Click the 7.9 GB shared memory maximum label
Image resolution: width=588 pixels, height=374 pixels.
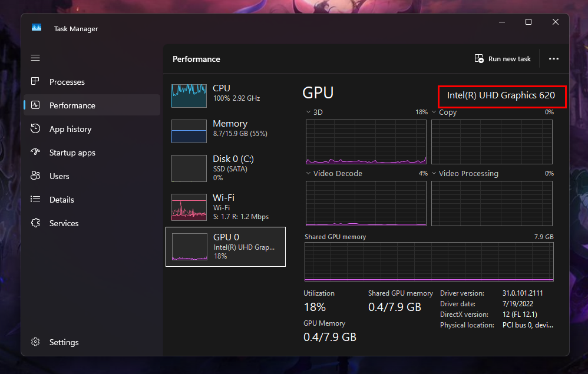pyautogui.click(x=544, y=237)
